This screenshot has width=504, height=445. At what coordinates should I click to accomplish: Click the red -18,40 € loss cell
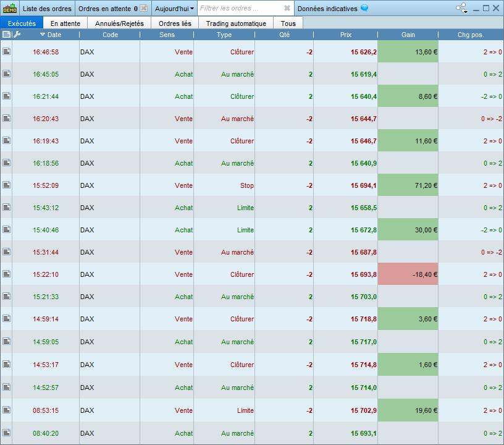click(408, 274)
